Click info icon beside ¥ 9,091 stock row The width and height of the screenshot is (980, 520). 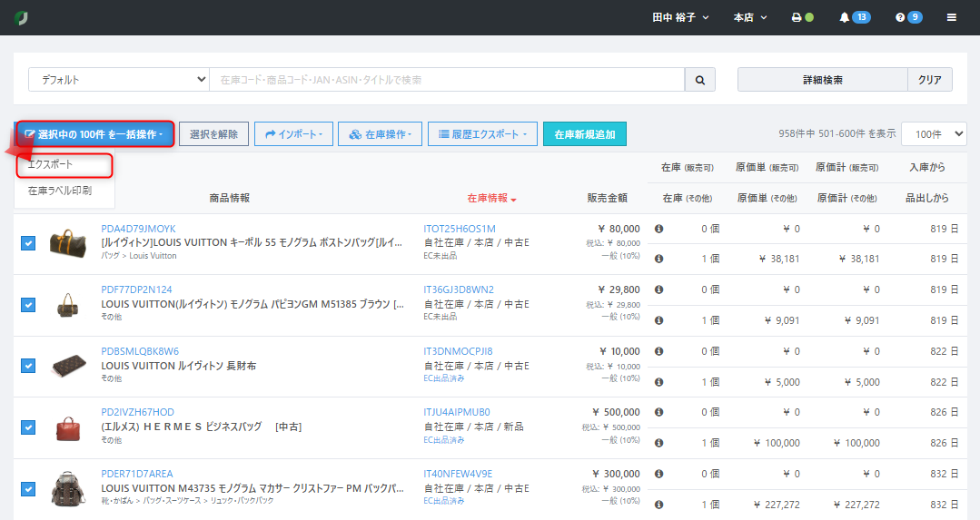click(x=658, y=320)
